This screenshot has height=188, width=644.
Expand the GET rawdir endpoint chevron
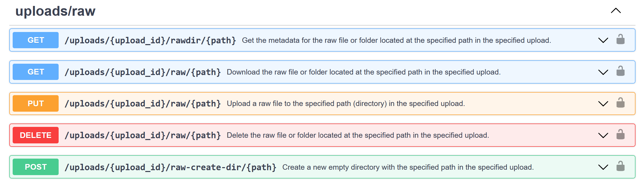click(603, 40)
